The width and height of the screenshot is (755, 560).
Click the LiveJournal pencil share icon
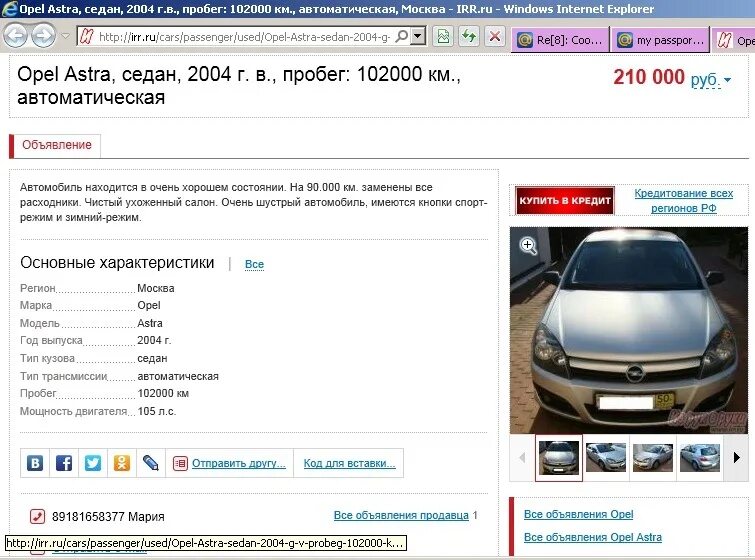click(x=151, y=463)
